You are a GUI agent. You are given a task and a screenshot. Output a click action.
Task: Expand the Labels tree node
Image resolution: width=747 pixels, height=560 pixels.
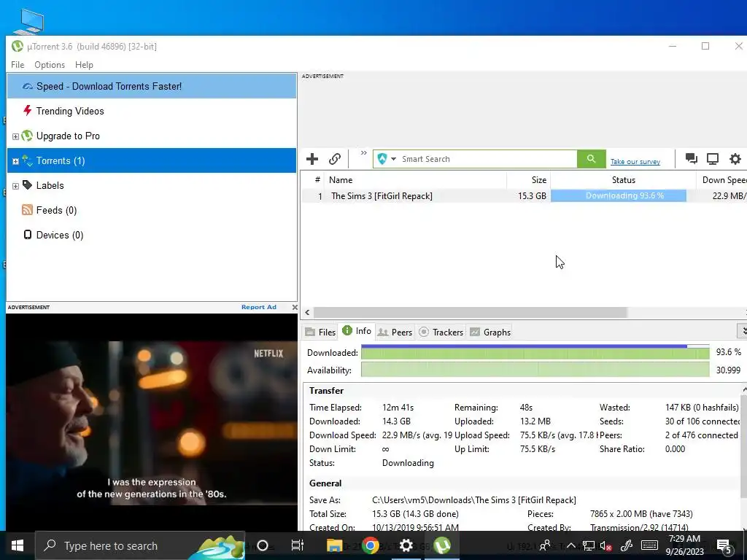[x=15, y=186]
